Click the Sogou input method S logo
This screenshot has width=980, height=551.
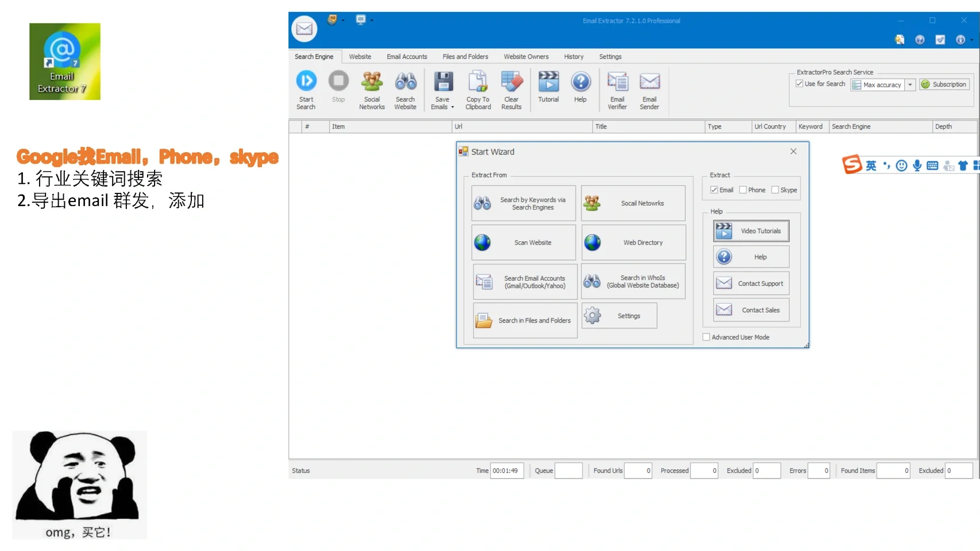[x=852, y=165]
